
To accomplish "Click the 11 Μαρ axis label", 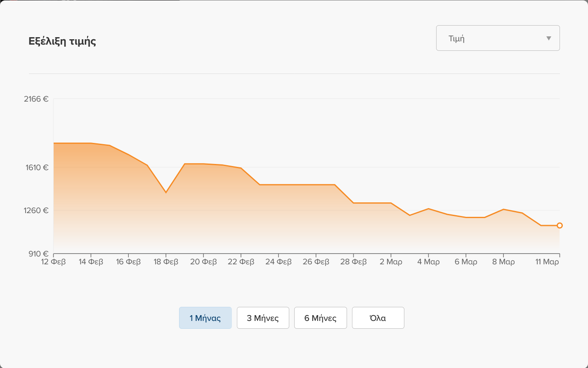I will point(547,262).
